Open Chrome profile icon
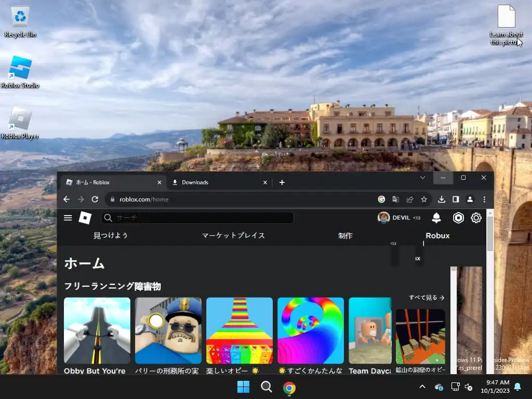This screenshot has height=399, width=532. pyautogui.click(x=470, y=199)
